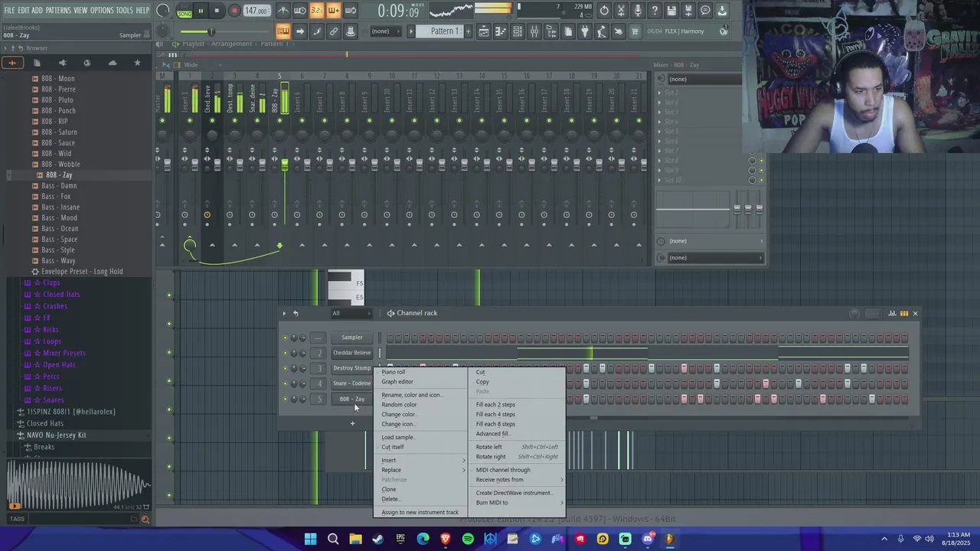Pause playback in the transport bar
The image size is (980, 551).
(x=201, y=11)
